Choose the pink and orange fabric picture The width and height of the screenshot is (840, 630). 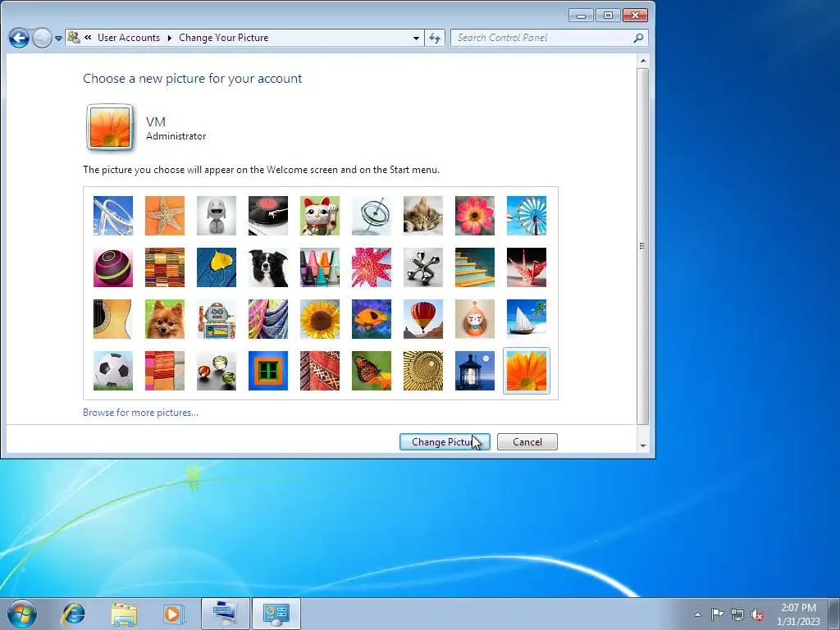click(x=164, y=371)
